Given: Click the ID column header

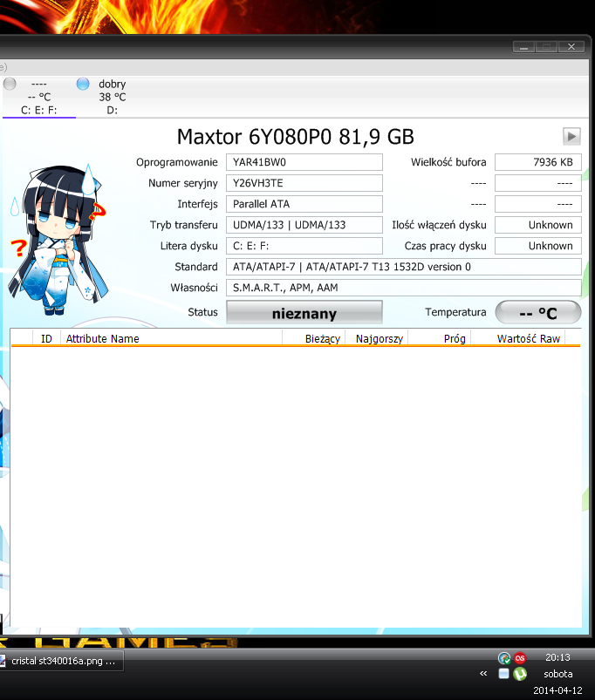Looking at the screenshot, I should (x=46, y=339).
